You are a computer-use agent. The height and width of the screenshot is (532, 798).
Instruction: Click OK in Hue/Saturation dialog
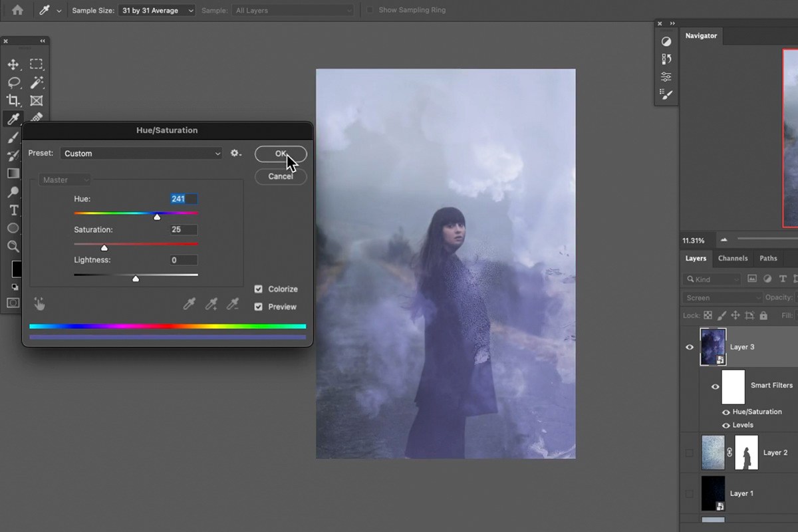tap(281, 154)
